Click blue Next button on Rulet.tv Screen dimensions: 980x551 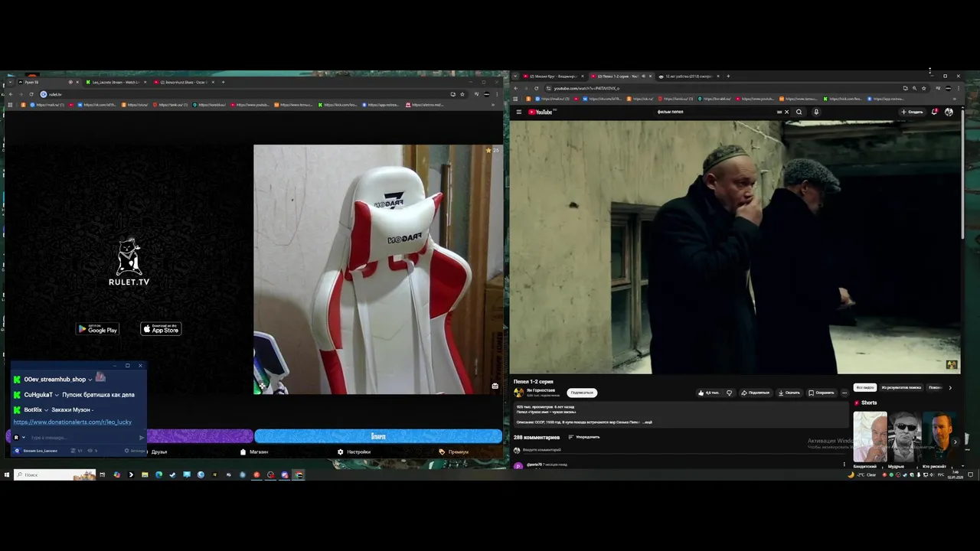(378, 436)
